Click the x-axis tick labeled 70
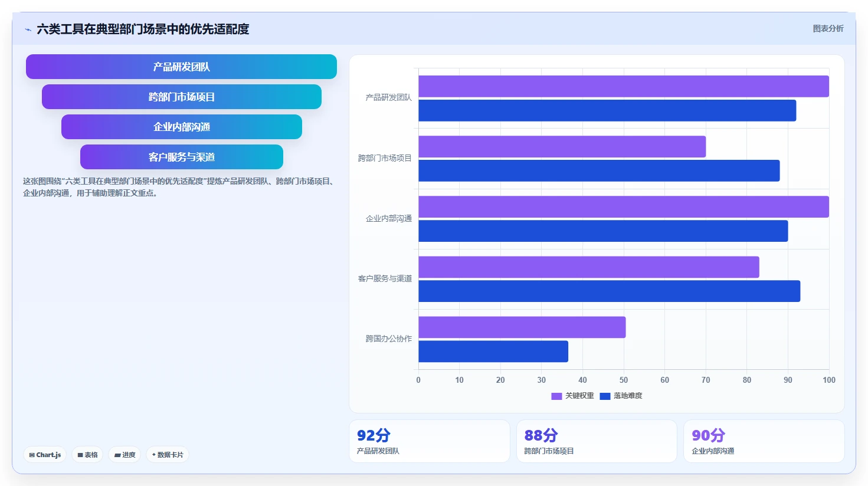The image size is (868, 486). (706, 380)
